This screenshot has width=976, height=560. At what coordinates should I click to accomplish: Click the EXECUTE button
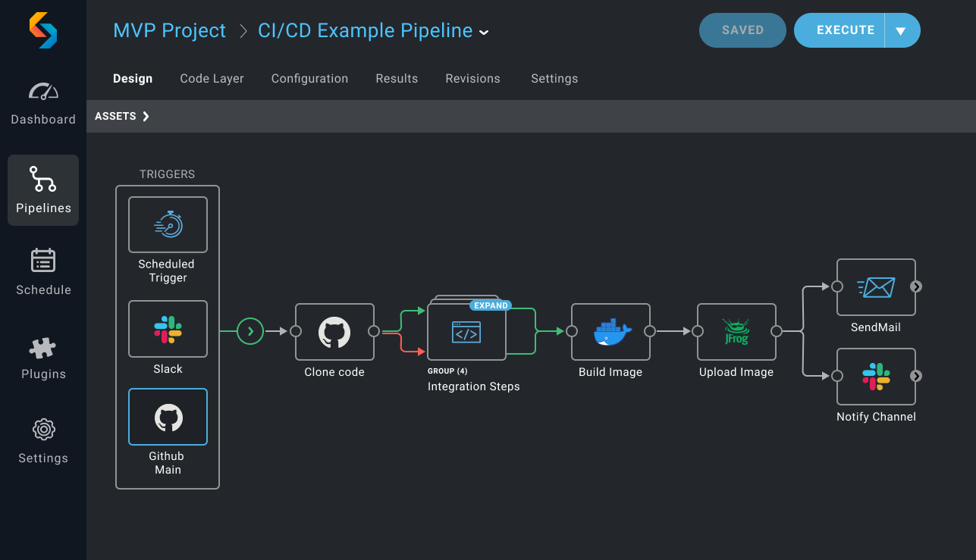pyautogui.click(x=839, y=31)
